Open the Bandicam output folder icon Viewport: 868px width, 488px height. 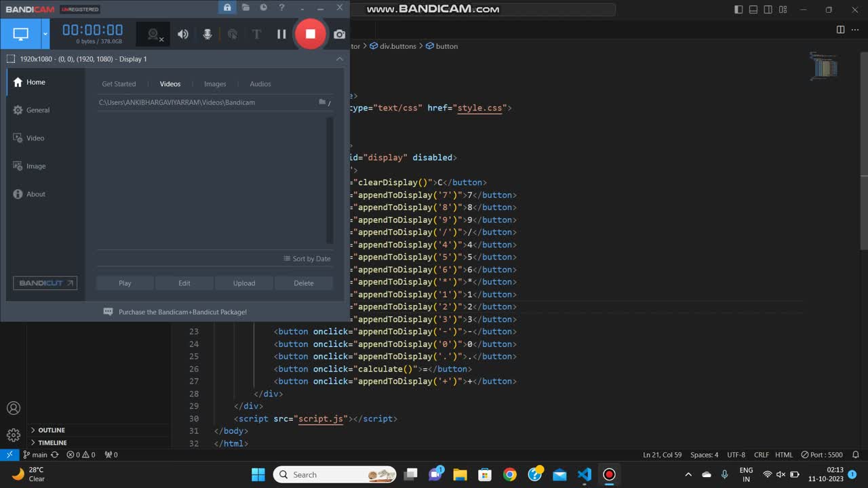click(245, 7)
